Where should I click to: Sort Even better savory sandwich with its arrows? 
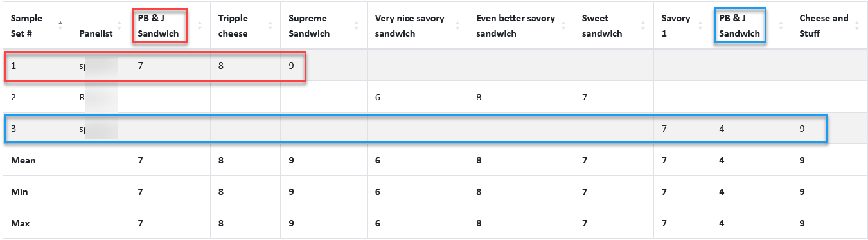click(x=564, y=26)
